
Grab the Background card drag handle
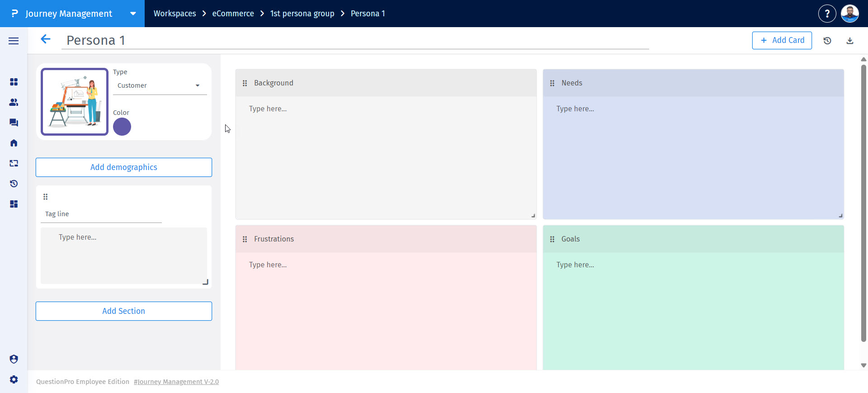coord(245,83)
